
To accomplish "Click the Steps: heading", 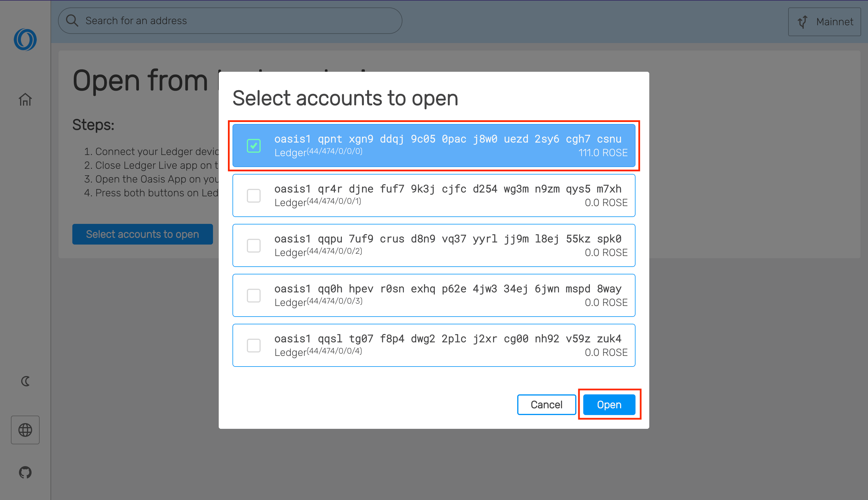I will (93, 125).
